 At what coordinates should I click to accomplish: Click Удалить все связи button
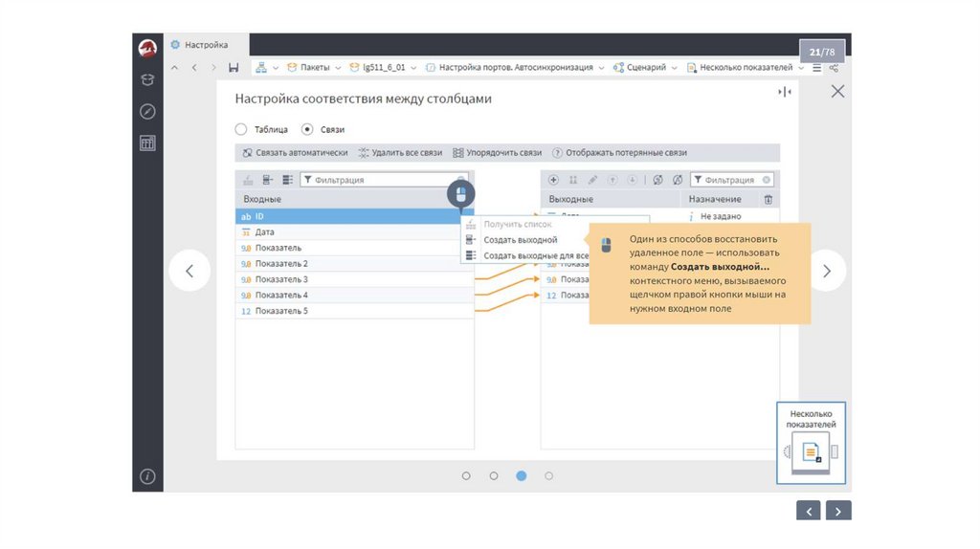point(400,152)
